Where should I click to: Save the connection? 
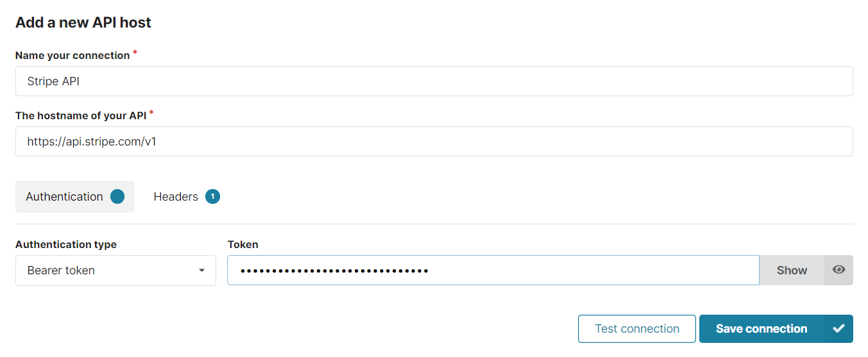click(761, 329)
